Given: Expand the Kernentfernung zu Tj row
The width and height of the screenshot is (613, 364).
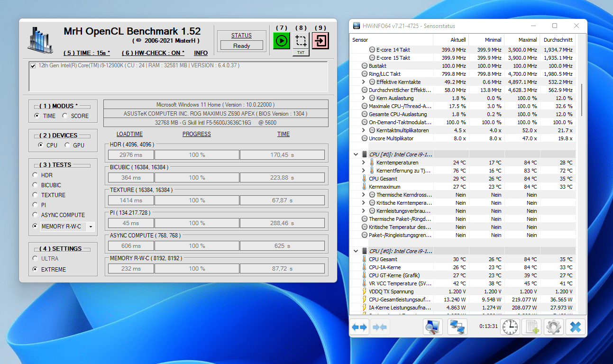Looking at the screenshot, I should (364, 171).
